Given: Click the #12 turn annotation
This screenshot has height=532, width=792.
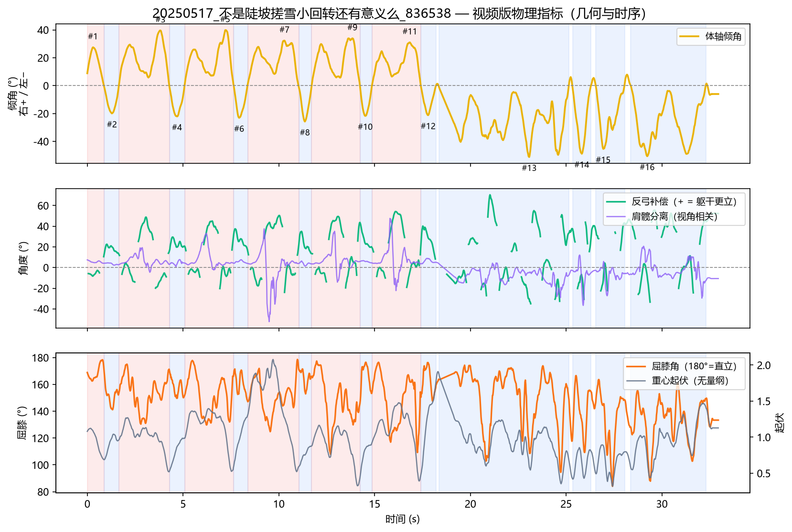Looking at the screenshot, I should point(428,127).
